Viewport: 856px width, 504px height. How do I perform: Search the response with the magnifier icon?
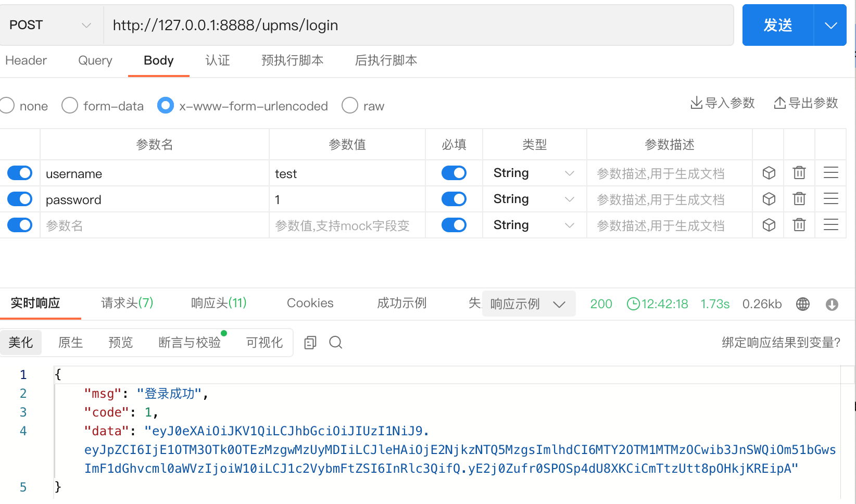(x=336, y=342)
